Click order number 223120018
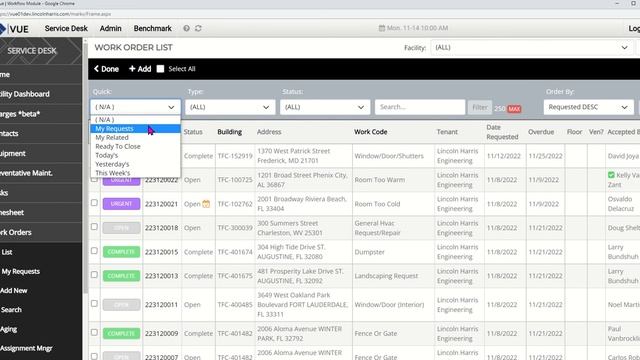Screen dimensions: 640x360 point(162,228)
